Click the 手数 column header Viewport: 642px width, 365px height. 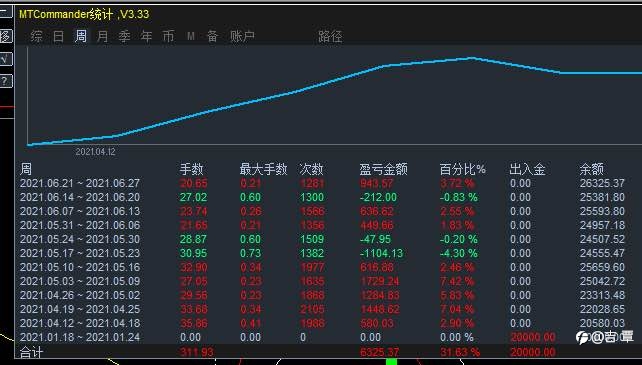192,169
